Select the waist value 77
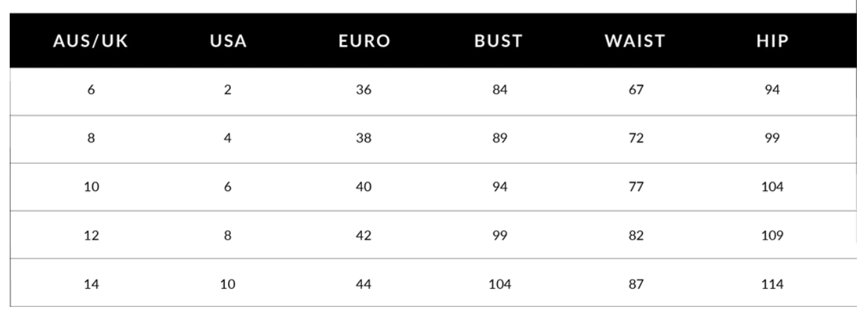 636,187
